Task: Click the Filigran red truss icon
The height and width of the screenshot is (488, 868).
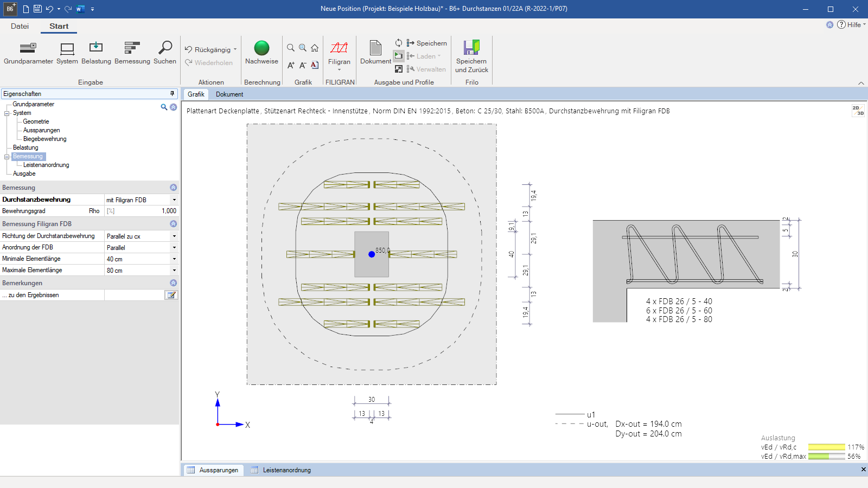Action: (x=339, y=48)
